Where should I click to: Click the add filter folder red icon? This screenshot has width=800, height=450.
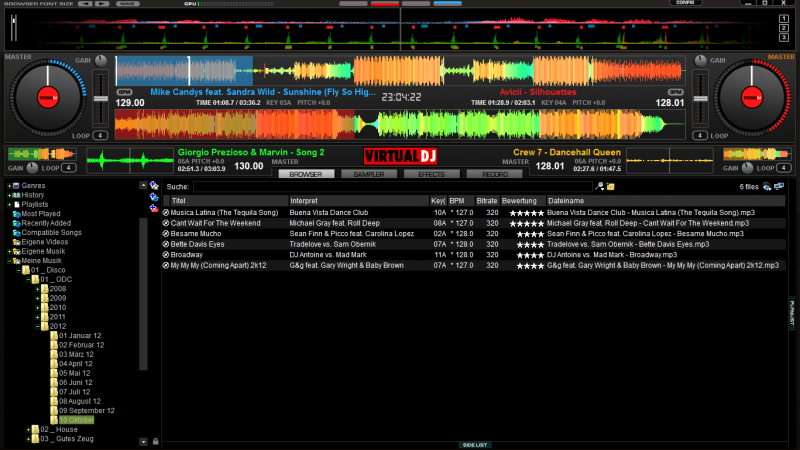point(154,208)
